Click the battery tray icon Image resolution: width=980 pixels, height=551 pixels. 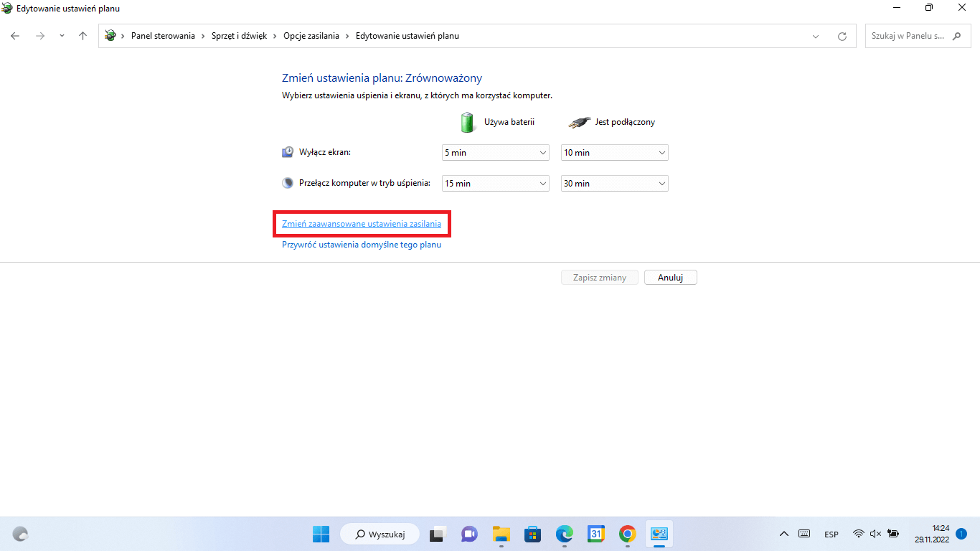(893, 534)
